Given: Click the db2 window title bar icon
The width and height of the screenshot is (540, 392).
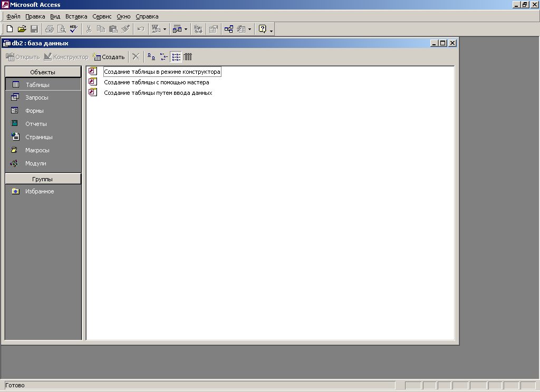Looking at the screenshot, I should tap(6, 43).
